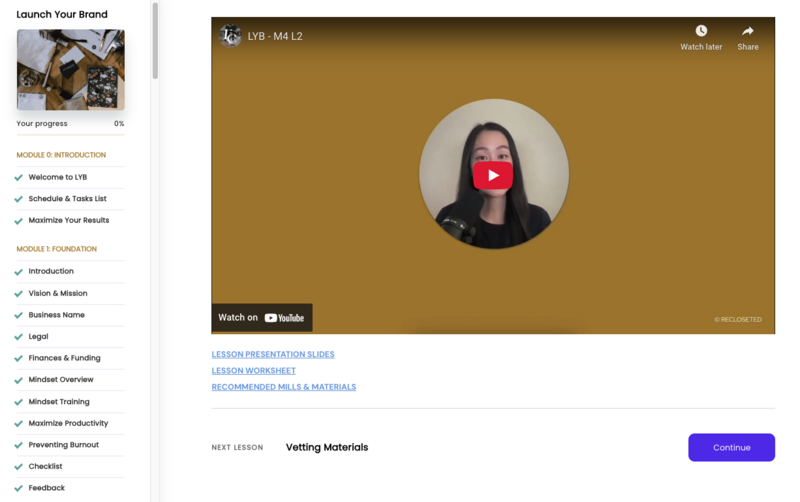Image resolution: width=800 pixels, height=502 pixels.
Task: Click the checkmark beside Mindset Overview
Action: pyautogui.click(x=19, y=380)
